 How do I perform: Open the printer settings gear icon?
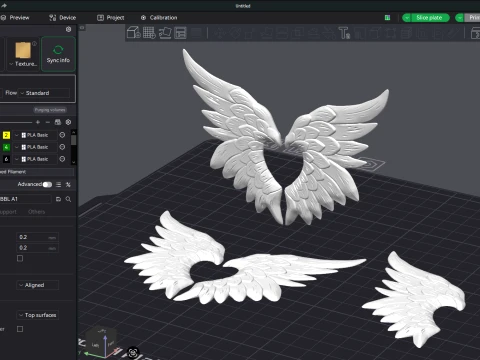[x=68, y=29]
